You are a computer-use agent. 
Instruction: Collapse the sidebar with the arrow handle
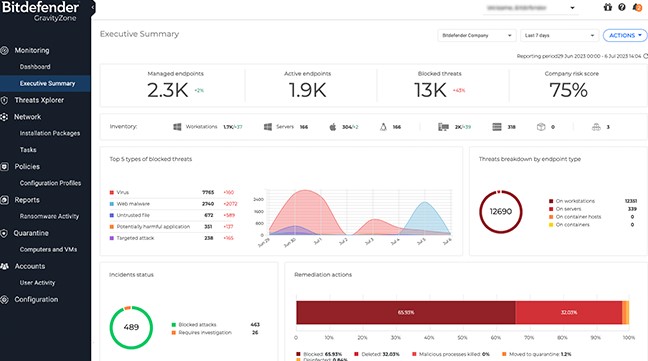click(x=93, y=7)
